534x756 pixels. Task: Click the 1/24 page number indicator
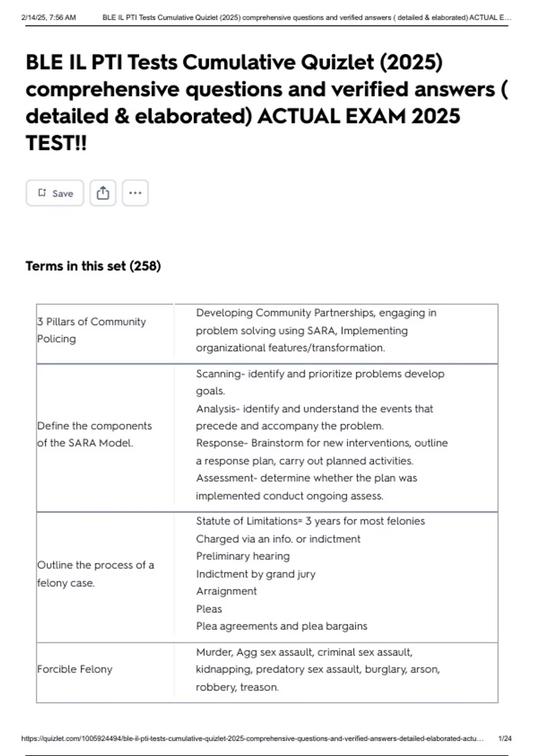point(505,739)
